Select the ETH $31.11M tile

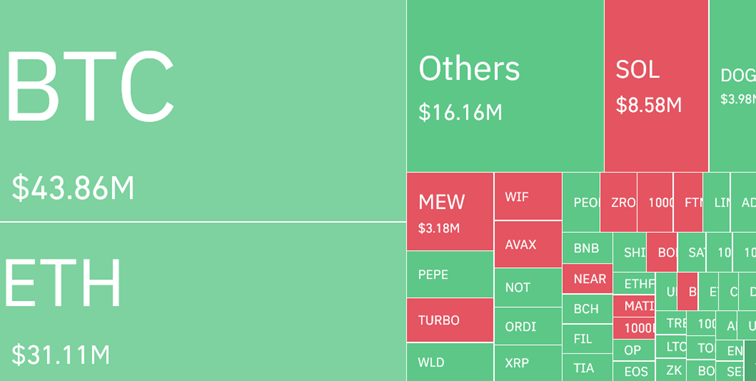(202, 302)
